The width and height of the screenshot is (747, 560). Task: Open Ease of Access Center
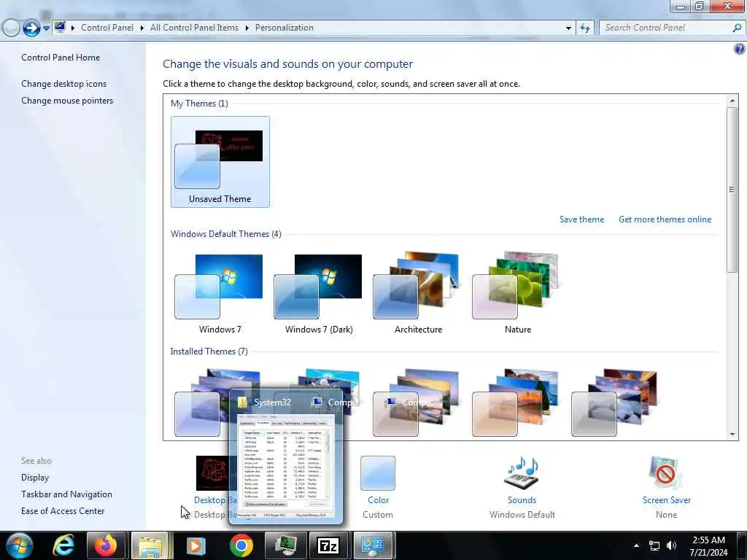coord(63,511)
